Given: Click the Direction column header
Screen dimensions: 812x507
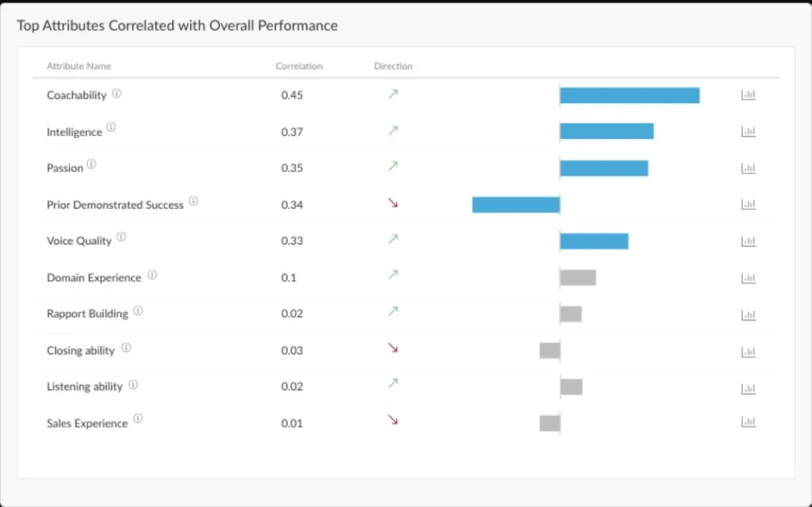Looking at the screenshot, I should 393,66.
